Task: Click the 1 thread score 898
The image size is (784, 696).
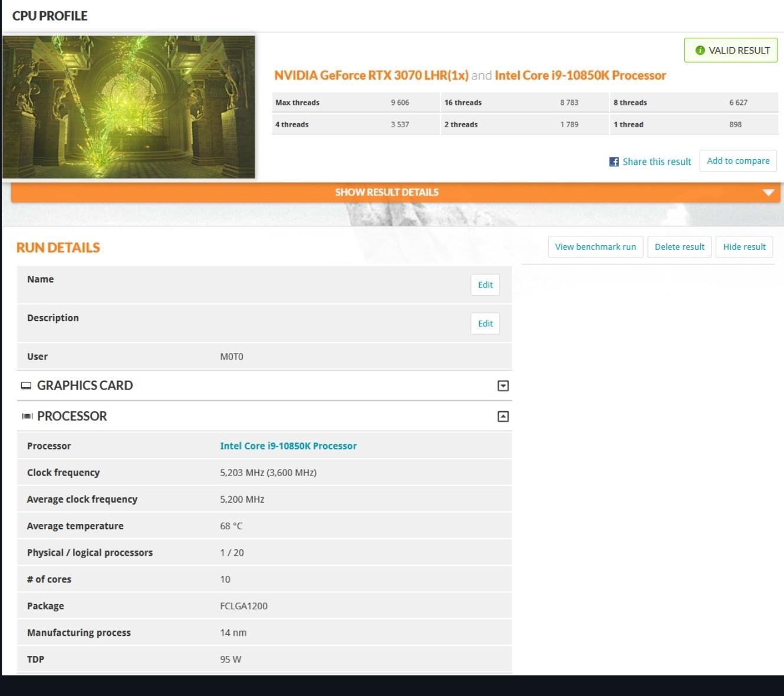Action: (736, 124)
